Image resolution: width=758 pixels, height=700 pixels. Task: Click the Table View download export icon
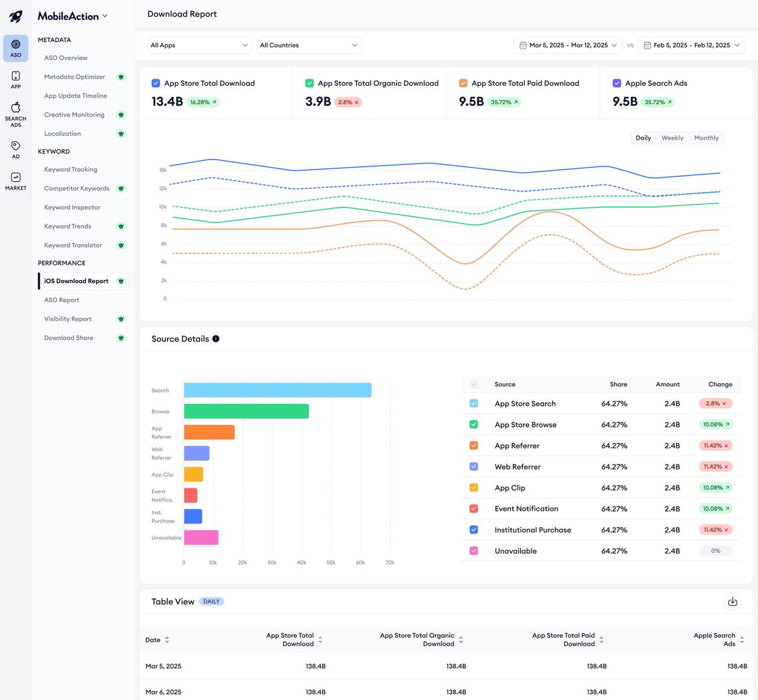(x=733, y=602)
